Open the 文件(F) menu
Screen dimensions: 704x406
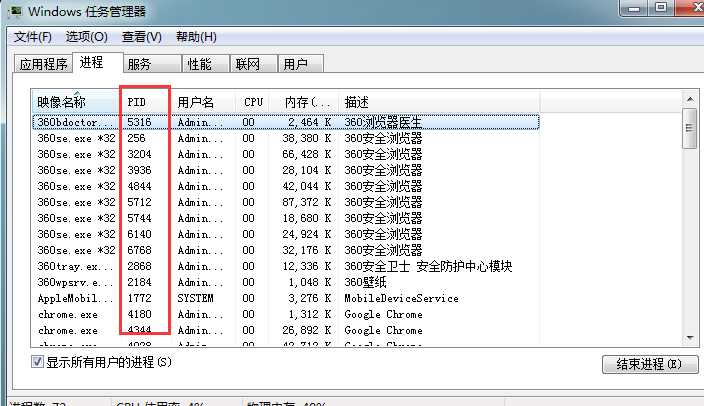tap(32, 37)
